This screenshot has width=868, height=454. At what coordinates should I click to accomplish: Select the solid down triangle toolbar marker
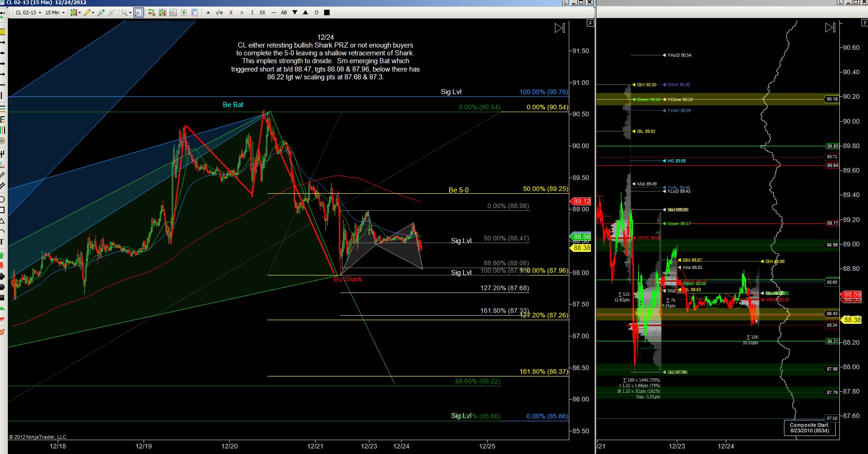point(295,12)
